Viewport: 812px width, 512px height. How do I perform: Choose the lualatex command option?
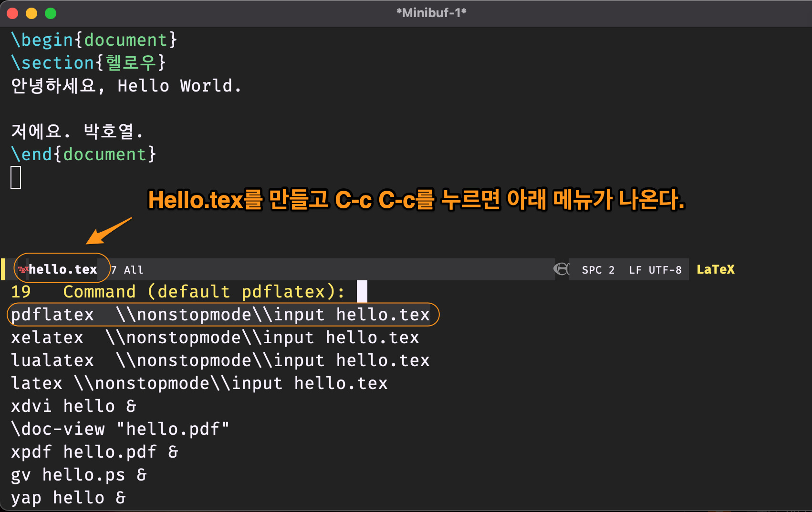220,360
